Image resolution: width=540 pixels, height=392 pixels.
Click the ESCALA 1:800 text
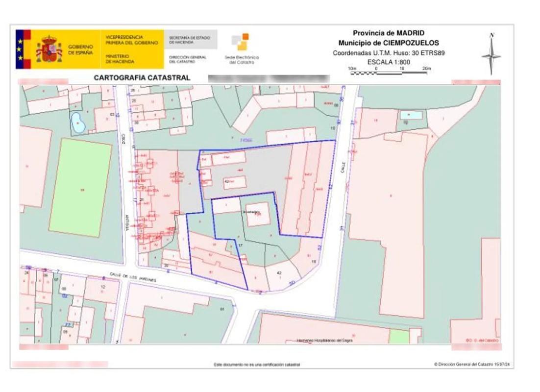389,62
